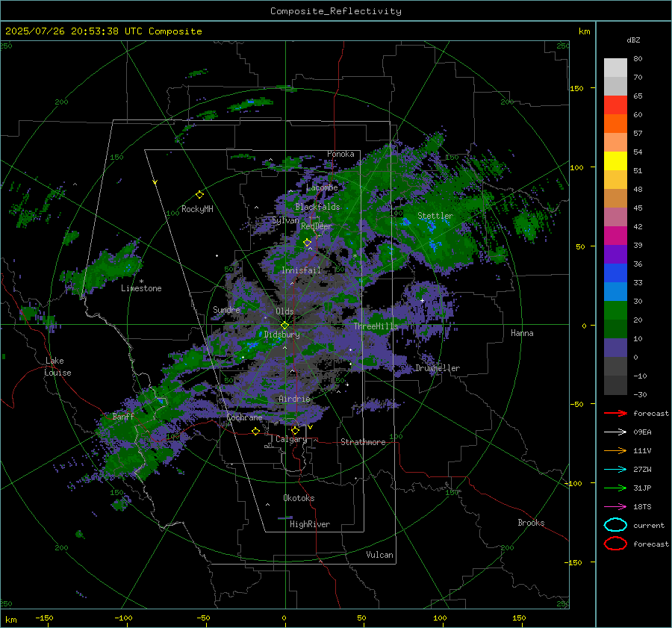Click the Sundre town label
The height and width of the screenshot is (628, 672).
[226, 309]
